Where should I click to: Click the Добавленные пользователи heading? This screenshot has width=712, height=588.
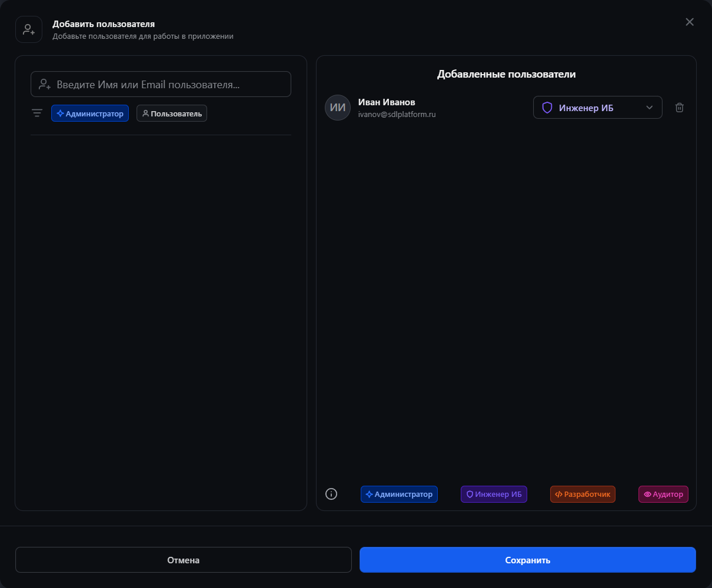point(507,75)
